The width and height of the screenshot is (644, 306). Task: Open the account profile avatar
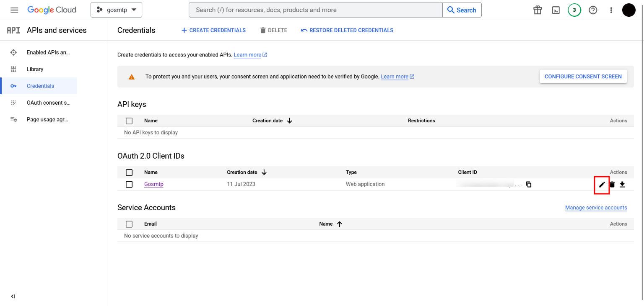click(629, 10)
